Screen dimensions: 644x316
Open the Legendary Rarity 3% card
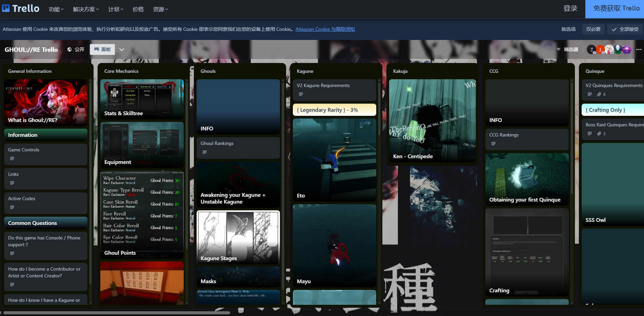point(335,110)
